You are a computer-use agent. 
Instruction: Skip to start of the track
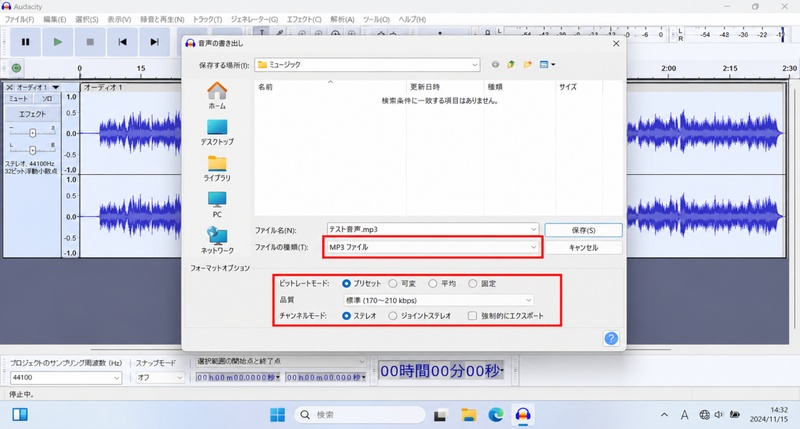tap(122, 42)
